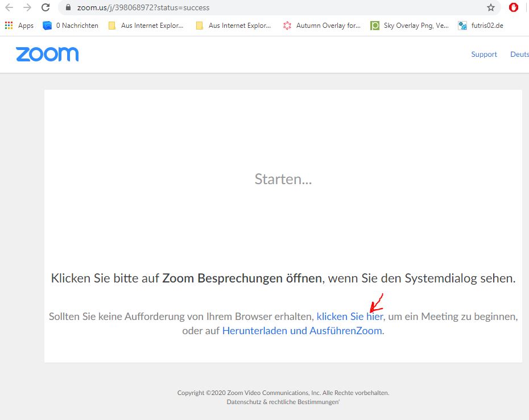This screenshot has width=529, height=420.
Task: Click 'Herunterladen und AusführenZoom' download link
Action: (302, 331)
